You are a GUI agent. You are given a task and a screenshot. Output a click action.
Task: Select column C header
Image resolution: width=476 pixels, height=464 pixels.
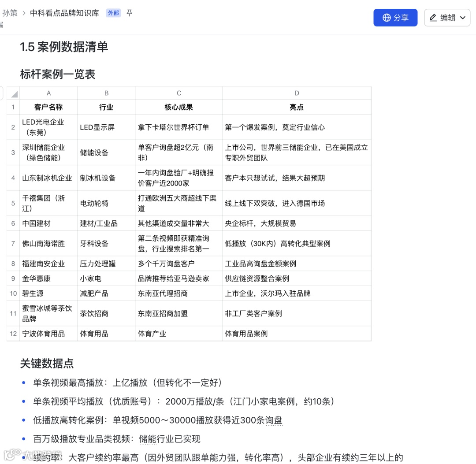click(179, 93)
